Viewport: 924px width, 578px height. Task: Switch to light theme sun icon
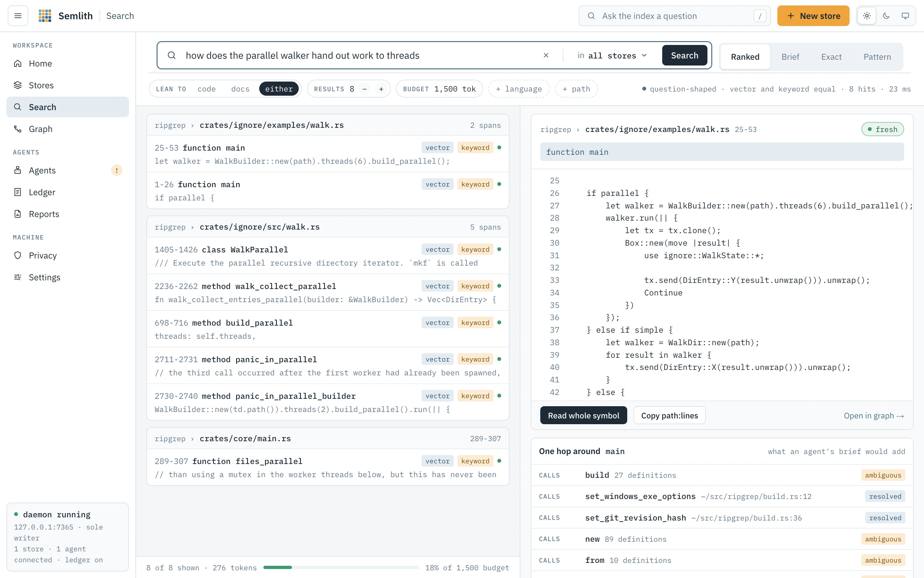click(x=867, y=16)
